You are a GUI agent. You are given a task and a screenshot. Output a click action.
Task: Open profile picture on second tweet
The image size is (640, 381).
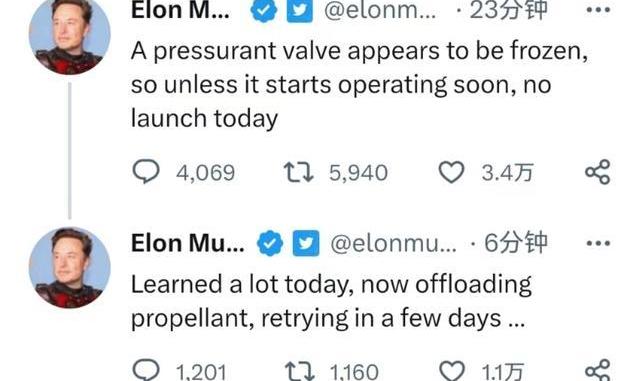[70, 267]
